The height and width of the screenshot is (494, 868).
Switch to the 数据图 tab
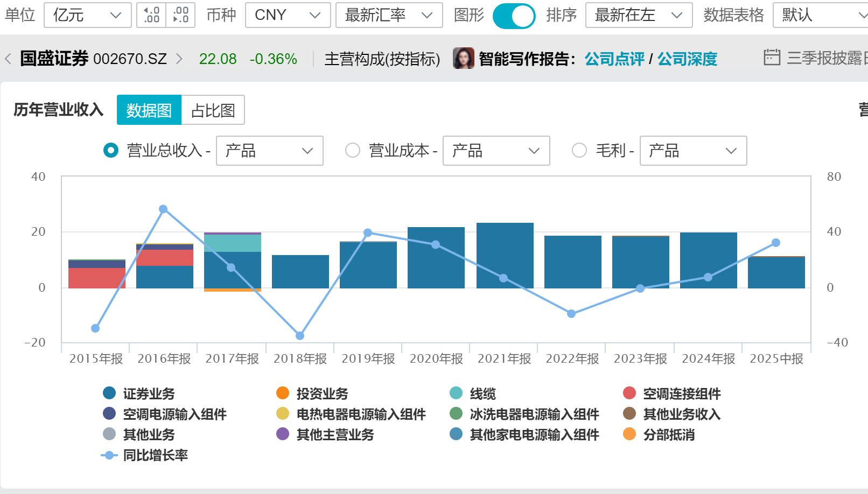pyautogui.click(x=149, y=110)
